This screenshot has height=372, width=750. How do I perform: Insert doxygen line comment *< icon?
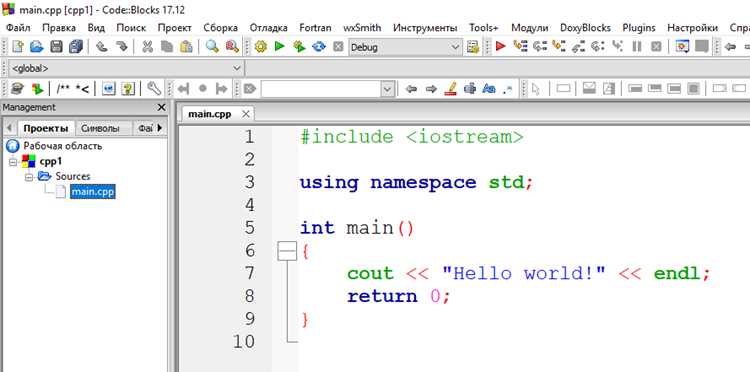click(x=82, y=88)
